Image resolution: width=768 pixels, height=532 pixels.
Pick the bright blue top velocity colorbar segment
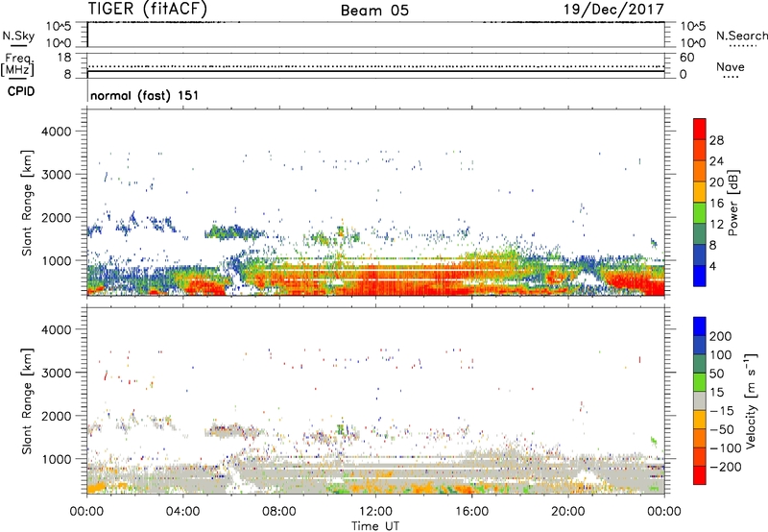tap(700, 326)
